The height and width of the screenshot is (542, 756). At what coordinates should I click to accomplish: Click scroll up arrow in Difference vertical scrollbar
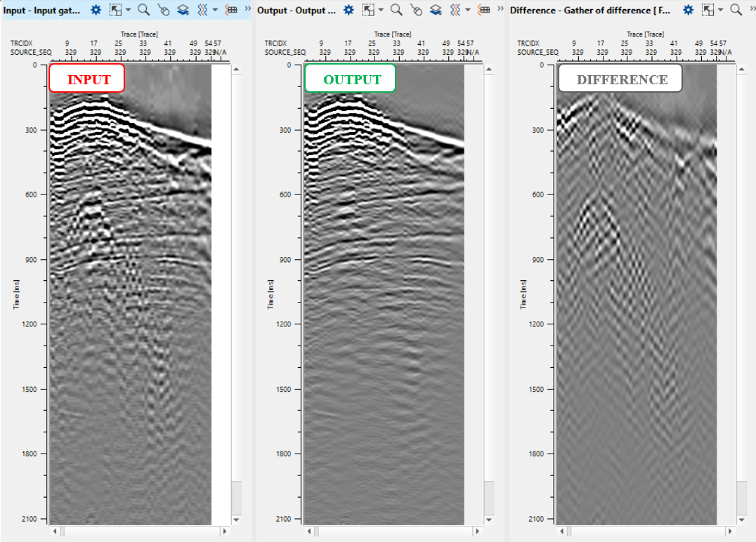click(742, 70)
